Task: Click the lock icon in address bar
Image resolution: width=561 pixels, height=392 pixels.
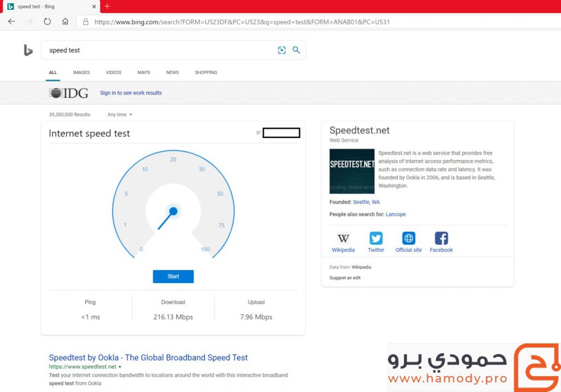Action: [x=86, y=22]
